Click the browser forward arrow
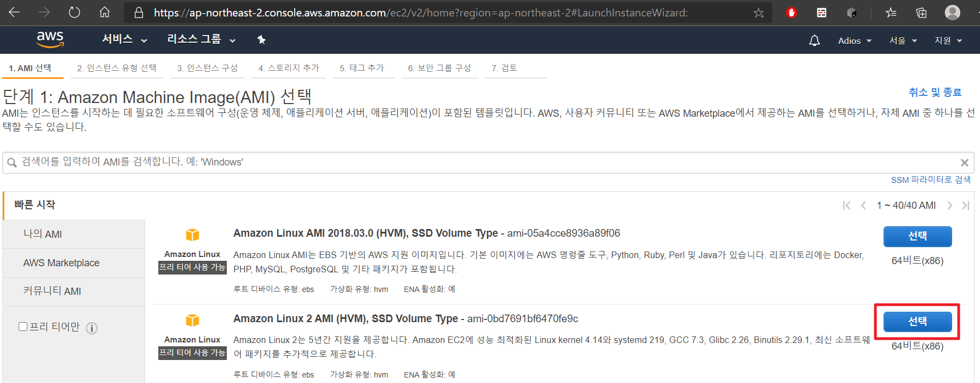Image resolution: width=980 pixels, height=383 pixels. point(44,12)
